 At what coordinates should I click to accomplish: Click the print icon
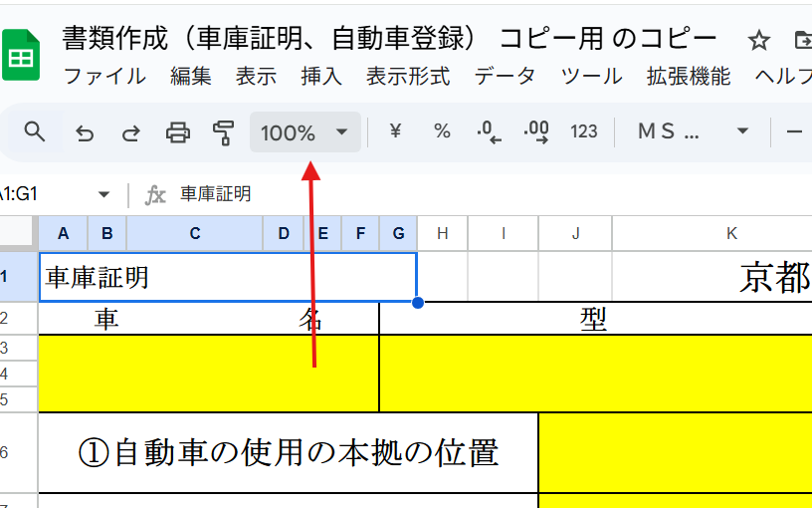pyautogui.click(x=177, y=131)
